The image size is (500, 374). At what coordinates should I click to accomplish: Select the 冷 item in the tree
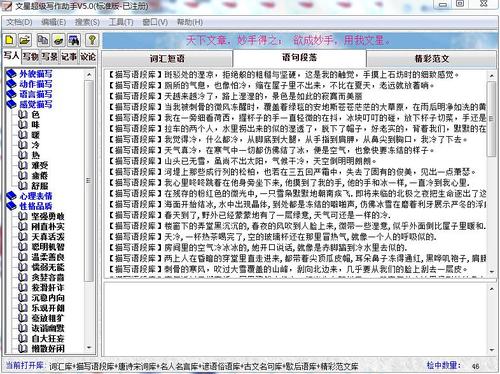(35, 145)
